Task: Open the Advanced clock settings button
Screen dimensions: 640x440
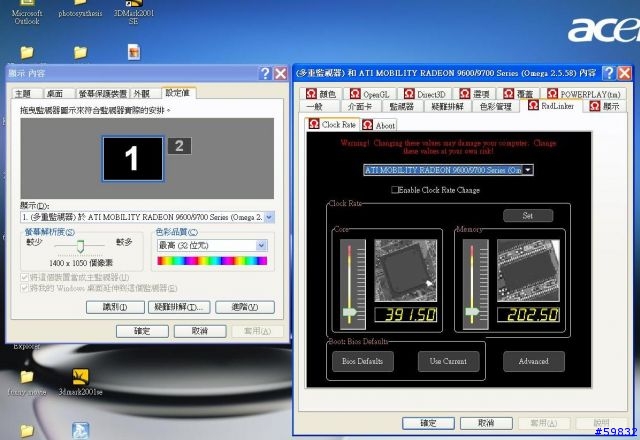Action: click(533, 361)
